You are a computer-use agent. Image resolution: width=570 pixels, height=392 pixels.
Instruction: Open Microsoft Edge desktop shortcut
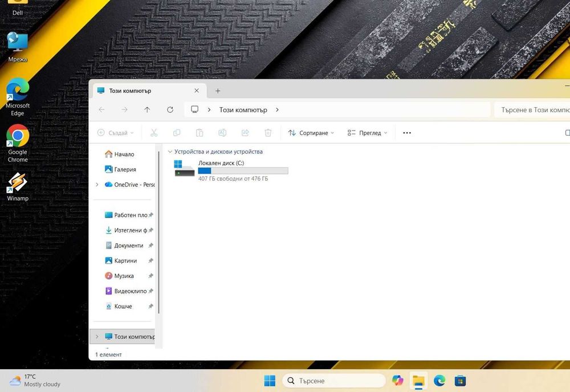pyautogui.click(x=18, y=97)
